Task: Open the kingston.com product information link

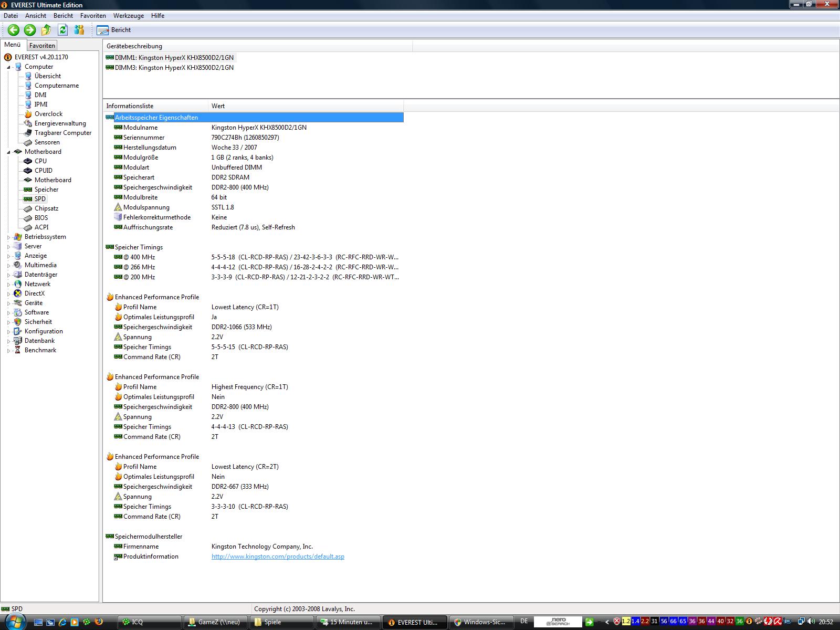Action: (278, 556)
